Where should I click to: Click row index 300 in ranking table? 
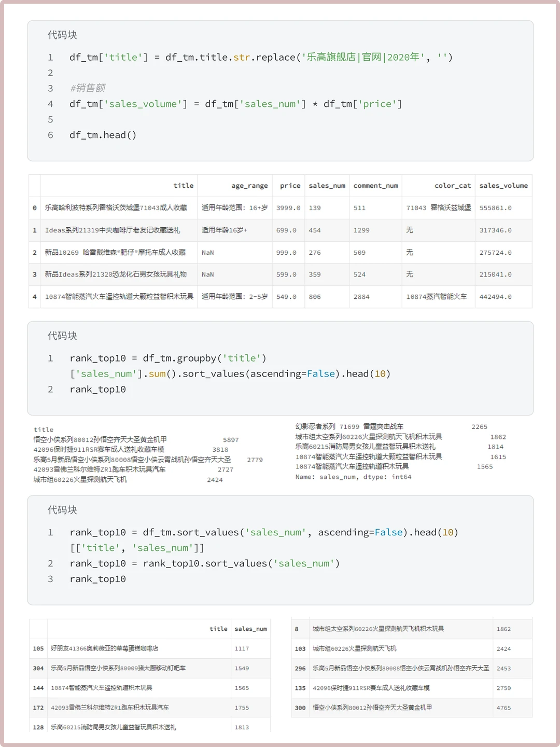click(x=300, y=708)
